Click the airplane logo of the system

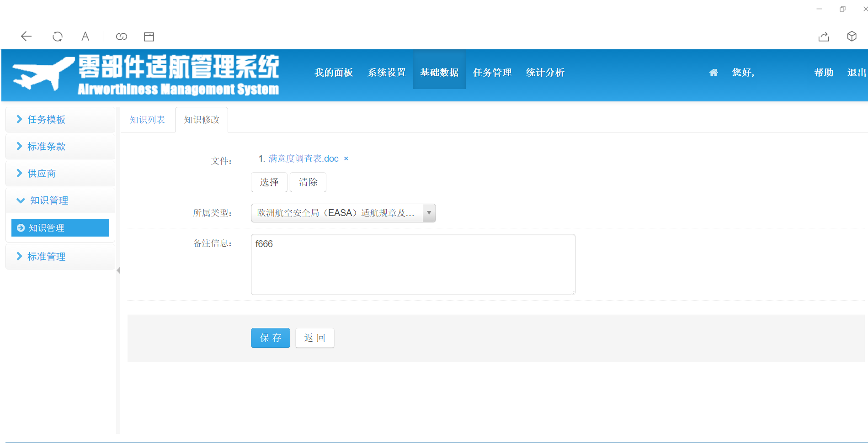[43, 73]
